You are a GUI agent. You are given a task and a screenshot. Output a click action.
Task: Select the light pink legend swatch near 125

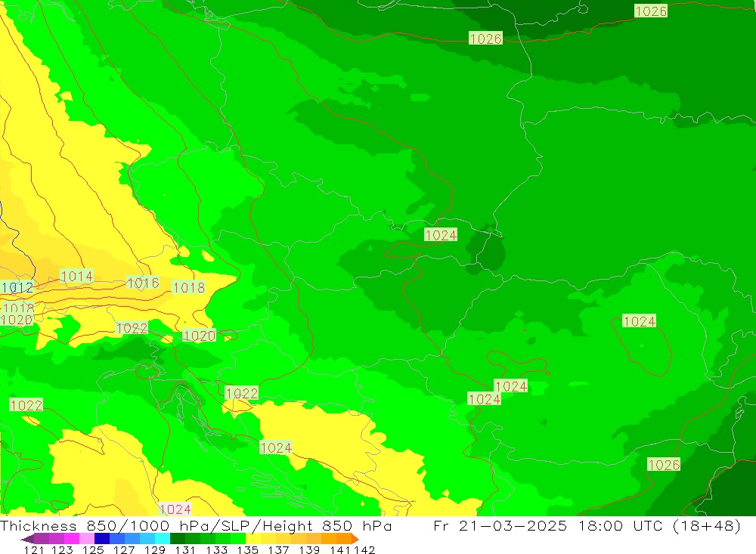pos(87,539)
